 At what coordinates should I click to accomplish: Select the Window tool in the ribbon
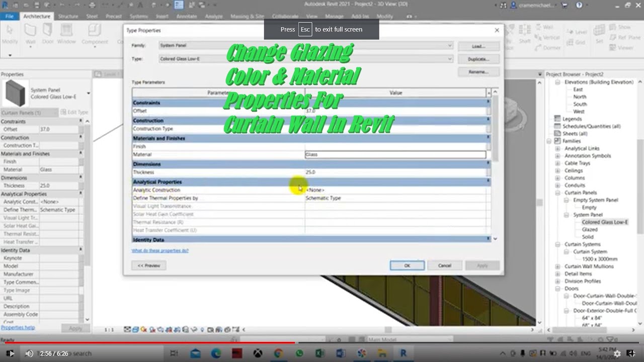[x=66, y=33]
